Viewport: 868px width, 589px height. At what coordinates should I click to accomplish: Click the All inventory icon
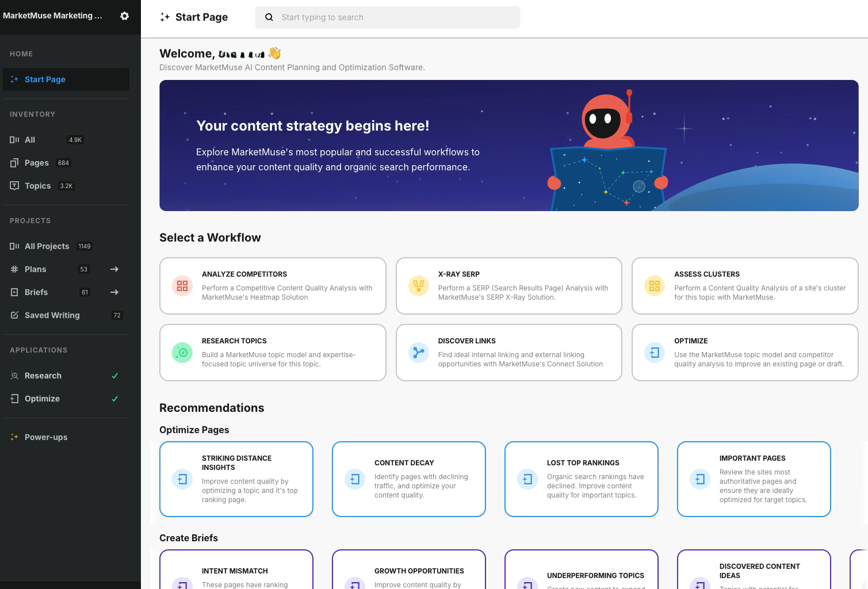[x=14, y=140]
